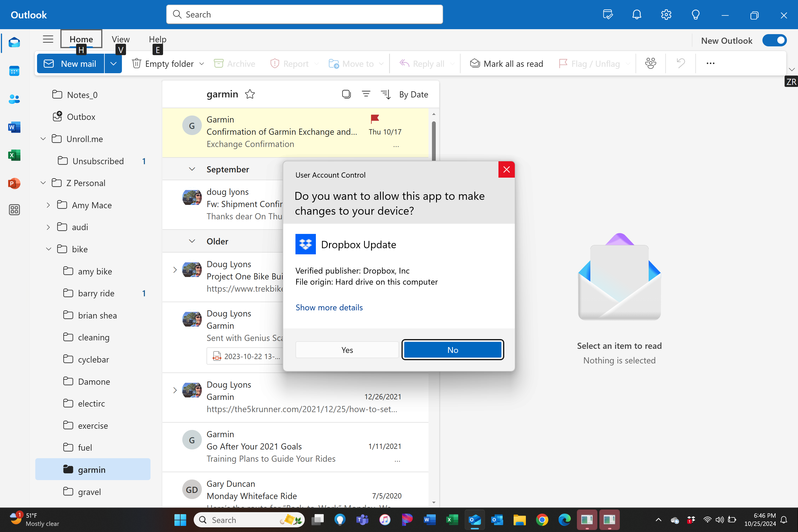Toggle the New Outlook switch

click(774, 40)
